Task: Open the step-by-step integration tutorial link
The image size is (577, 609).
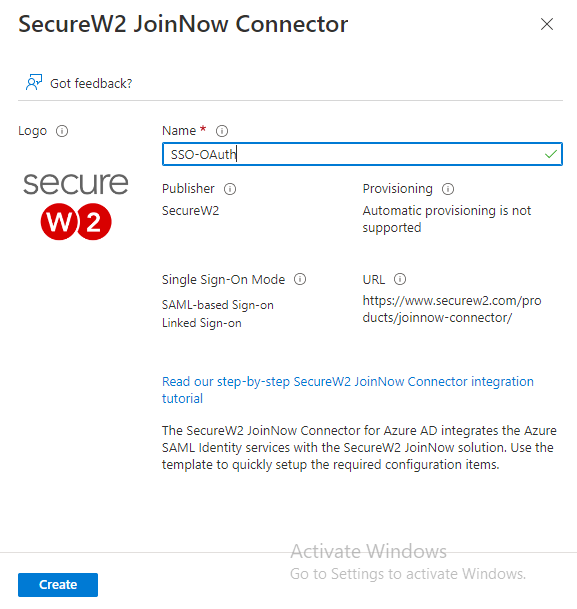Action: pyautogui.click(x=348, y=390)
